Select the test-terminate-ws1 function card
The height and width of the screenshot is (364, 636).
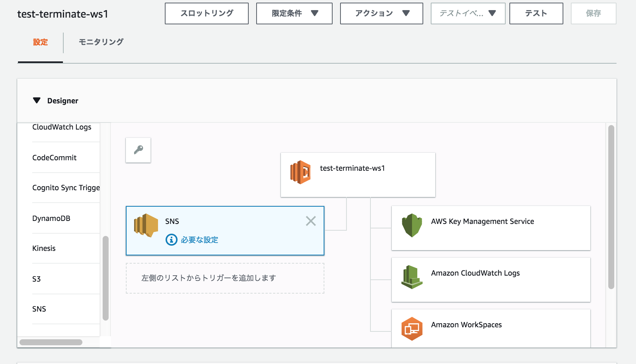point(358,175)
